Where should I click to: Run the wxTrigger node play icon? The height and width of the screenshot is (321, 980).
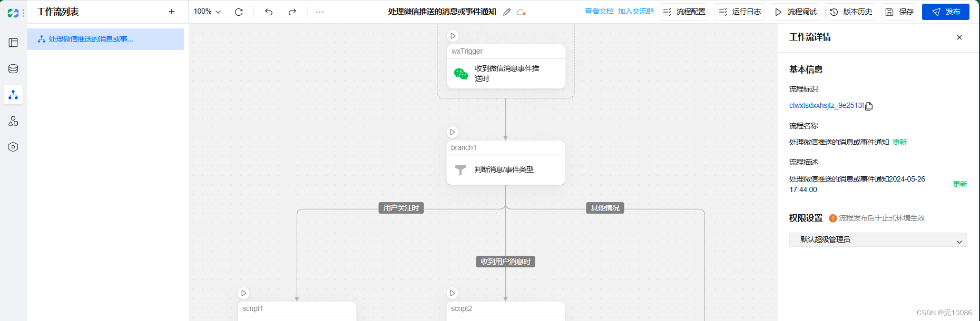point(453,36)
